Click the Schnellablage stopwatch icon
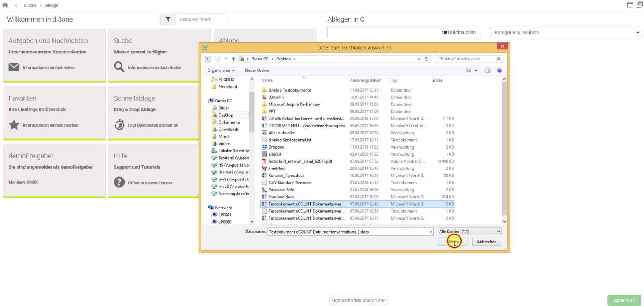The width and height of the screenshot is (644, 306). pyautogui.click(x=119, y=125)
